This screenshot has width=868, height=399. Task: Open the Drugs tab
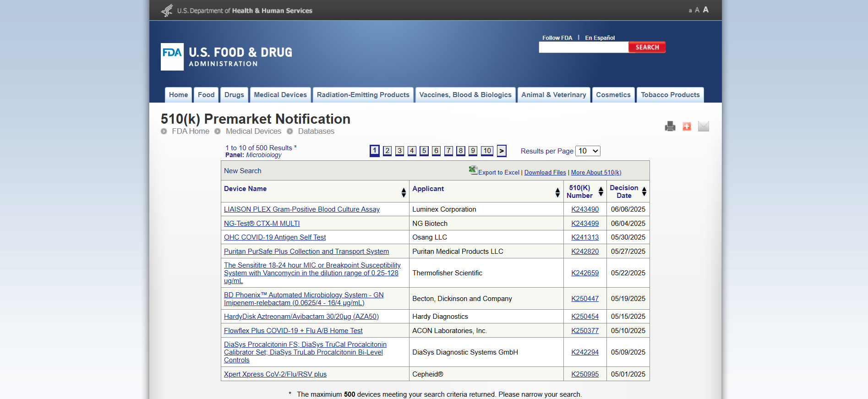coord(234,95)
